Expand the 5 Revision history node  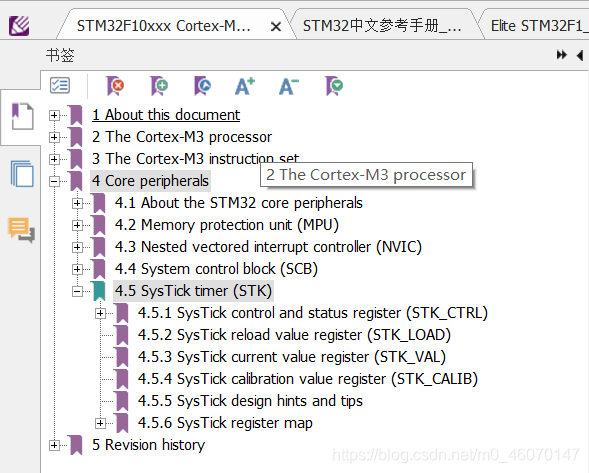coord(54,445)
